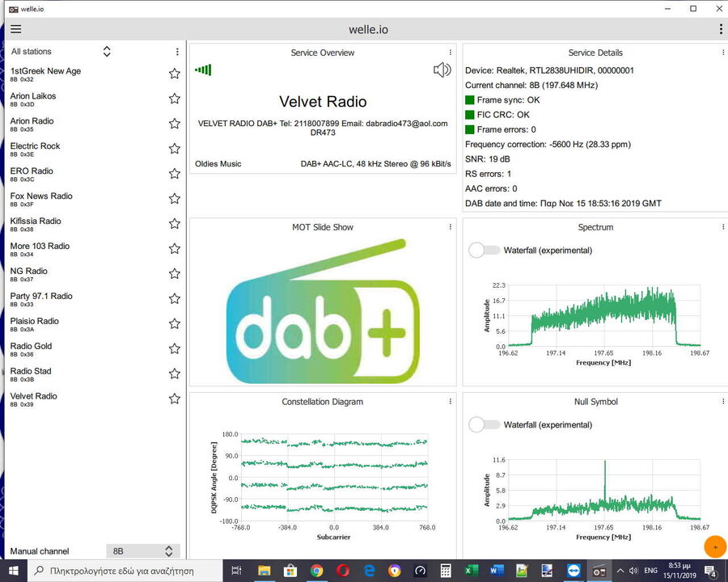Mark ERO Radio as favorite
728x582 pixels.
[x=175, y=174]
